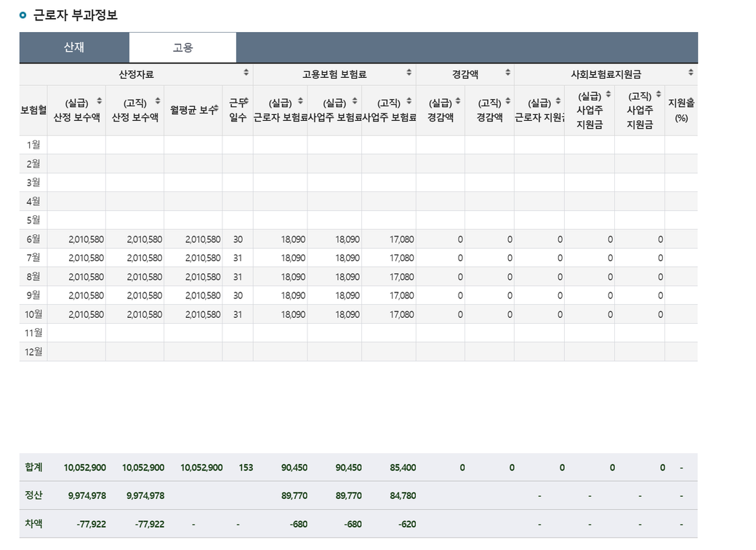The width and height of the screenshot is (756, 550).
Task: Click sort arrows on 산정자료 group header
Action: [246, 73]
